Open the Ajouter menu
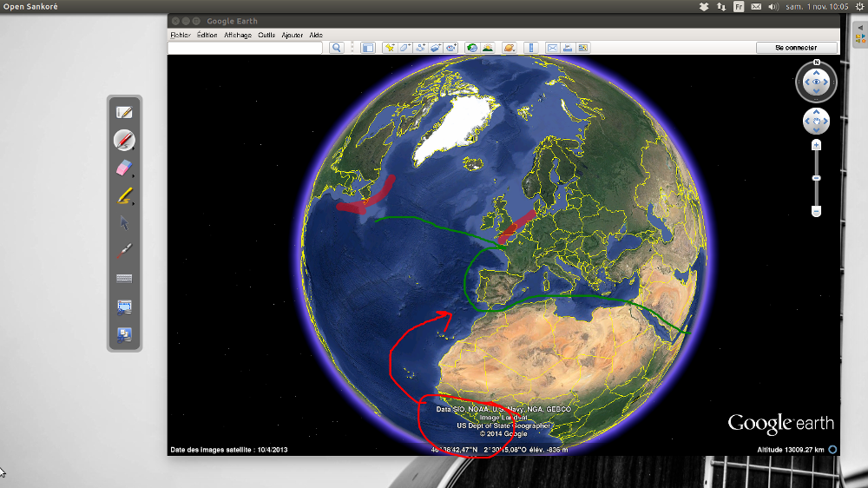 (x=293, y=35)
